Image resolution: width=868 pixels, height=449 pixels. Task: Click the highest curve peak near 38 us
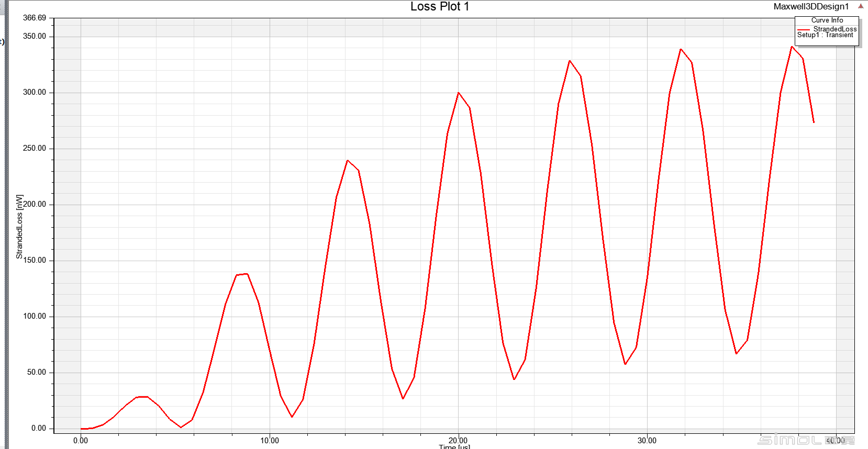[792, 47]
